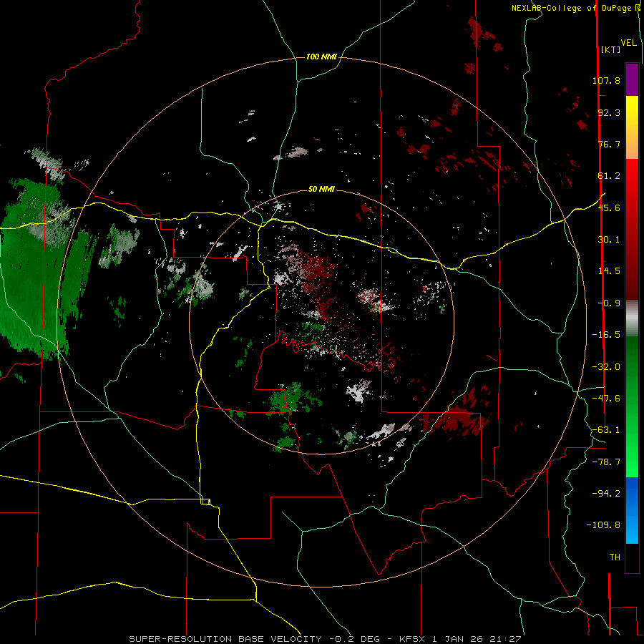Select the 45.6 velocity scale value
Viewport: 644px width, 644px height.
[609, 208]
